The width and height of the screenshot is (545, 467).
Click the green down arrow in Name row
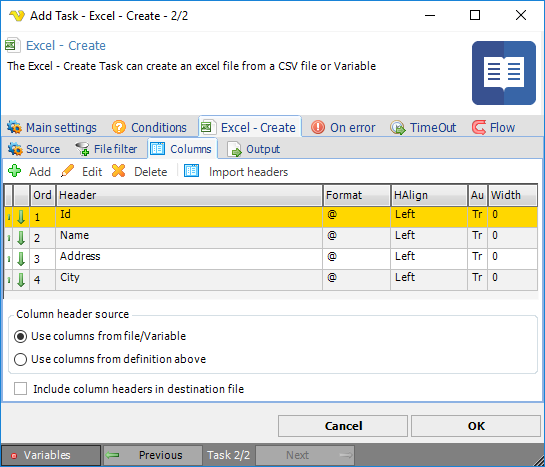(x=21, y=238)
